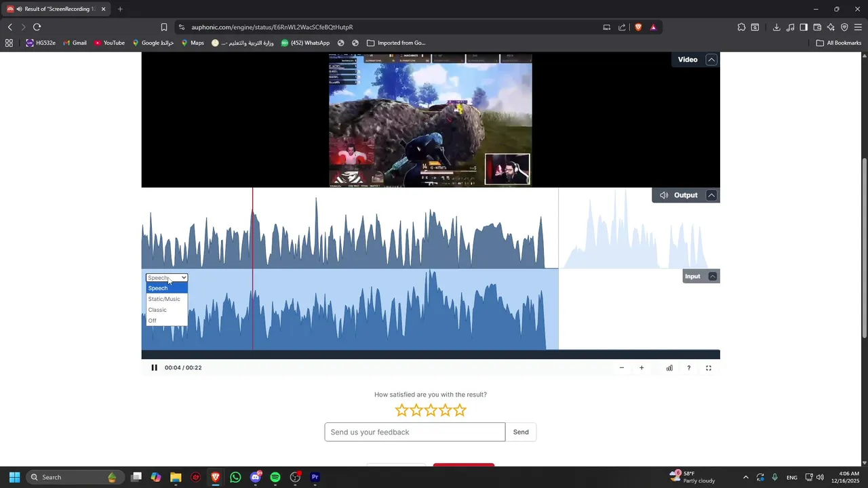The width and height of the screenshot is (868, 488).
Task: Open the Brave VPN shield icon
Action: [844, 27]
